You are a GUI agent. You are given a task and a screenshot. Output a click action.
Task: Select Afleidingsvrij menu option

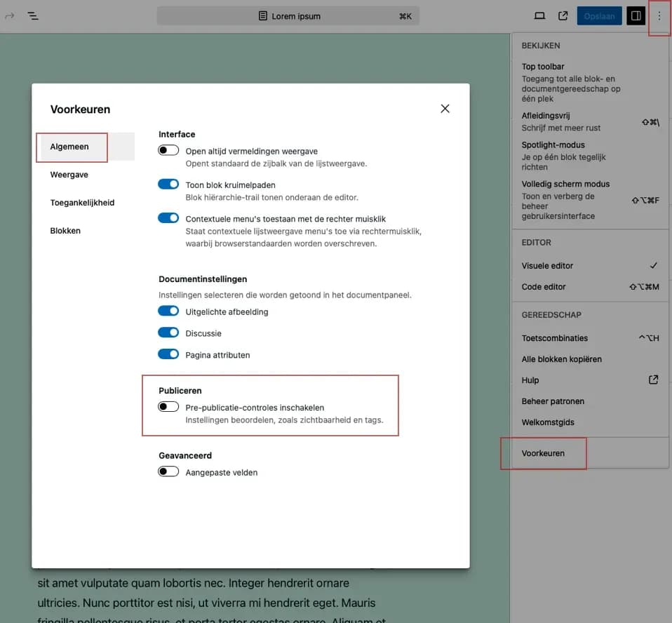coord(590,122)
